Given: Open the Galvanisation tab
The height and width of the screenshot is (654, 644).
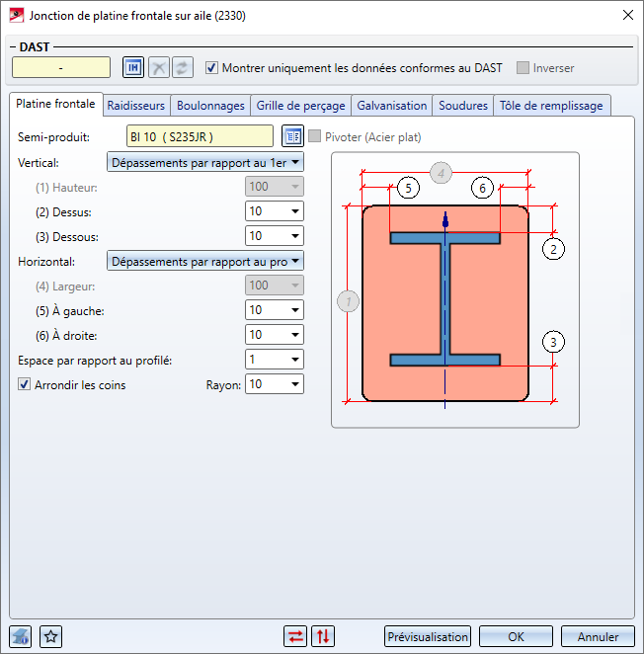Looking at the screenshot, I should click(392, 106).
